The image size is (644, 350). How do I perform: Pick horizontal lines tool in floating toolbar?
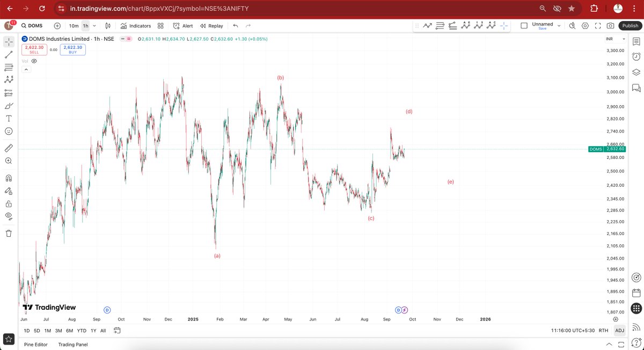(x=440, y=26)
